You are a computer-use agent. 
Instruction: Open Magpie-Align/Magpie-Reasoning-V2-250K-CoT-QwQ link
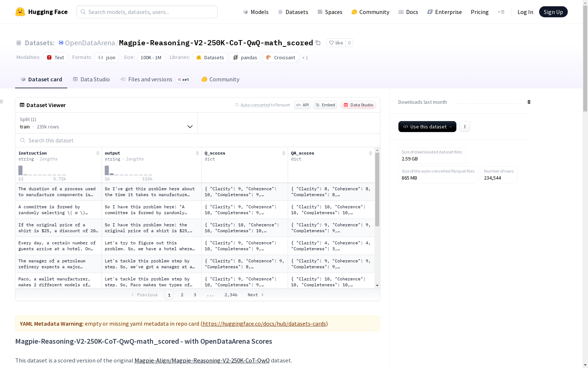[202, 360]
